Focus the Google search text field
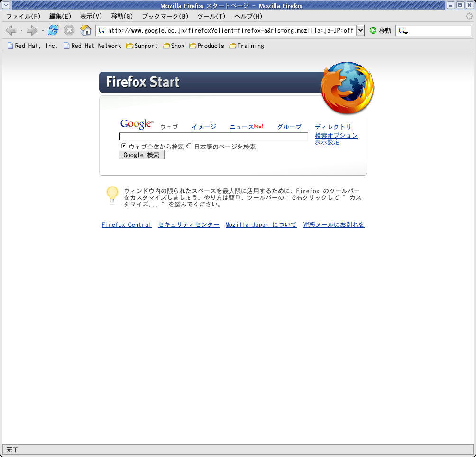The height and width of the screenshot is (457, 476). click(213, 137)
